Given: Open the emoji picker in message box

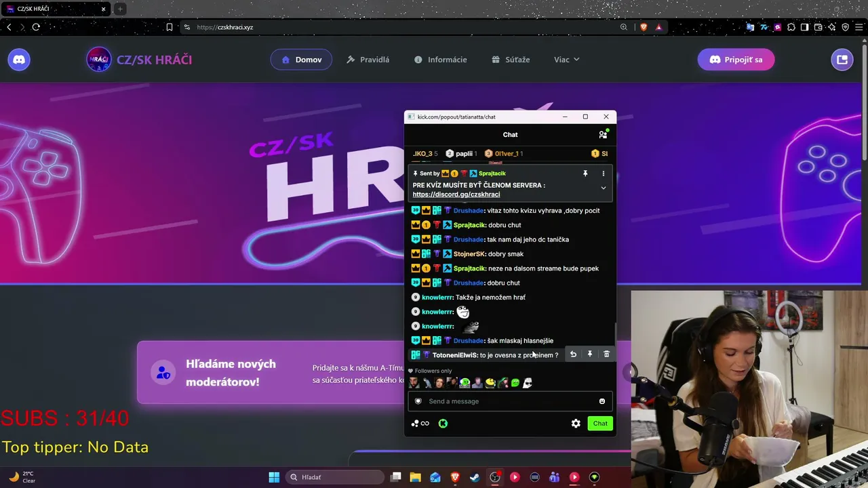Looking at the screenshot, I should [x=601, y=401].
